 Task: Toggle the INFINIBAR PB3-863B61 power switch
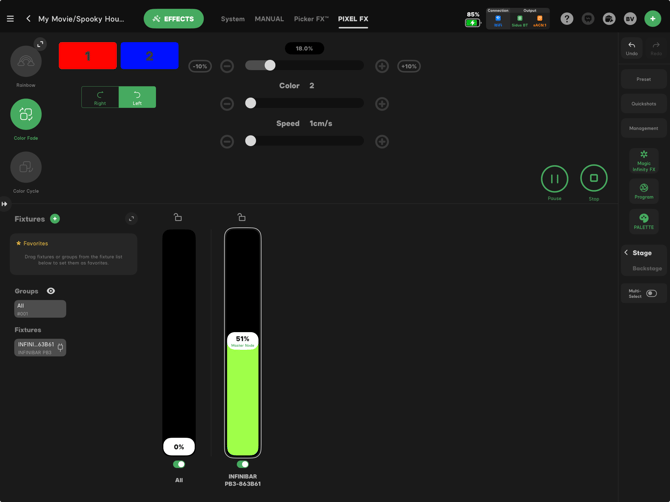[x=242, y=464]
